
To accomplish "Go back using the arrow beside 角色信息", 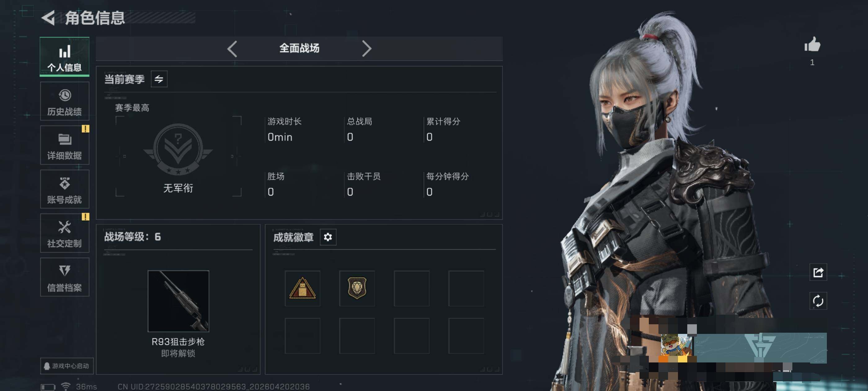I will coord(48,18).
